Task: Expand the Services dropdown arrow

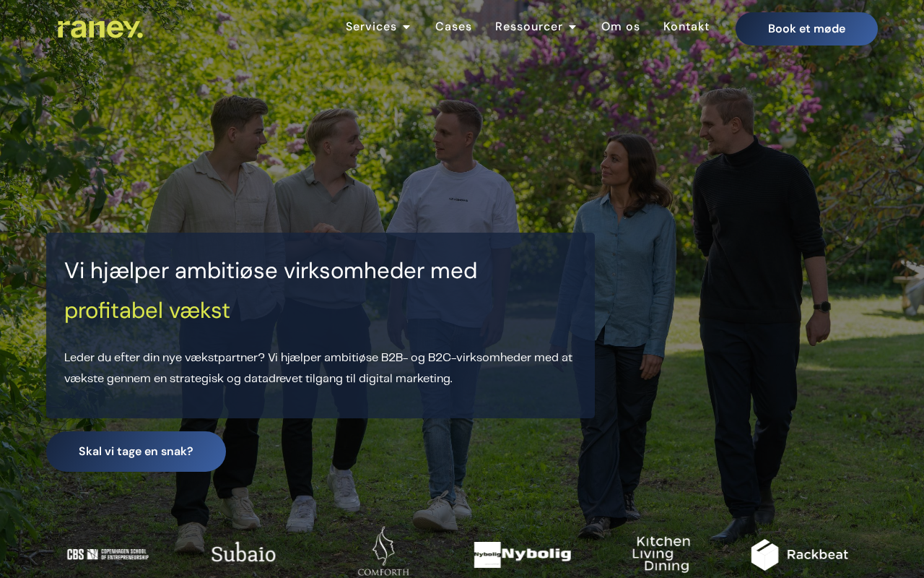Action: coord(406,27)
